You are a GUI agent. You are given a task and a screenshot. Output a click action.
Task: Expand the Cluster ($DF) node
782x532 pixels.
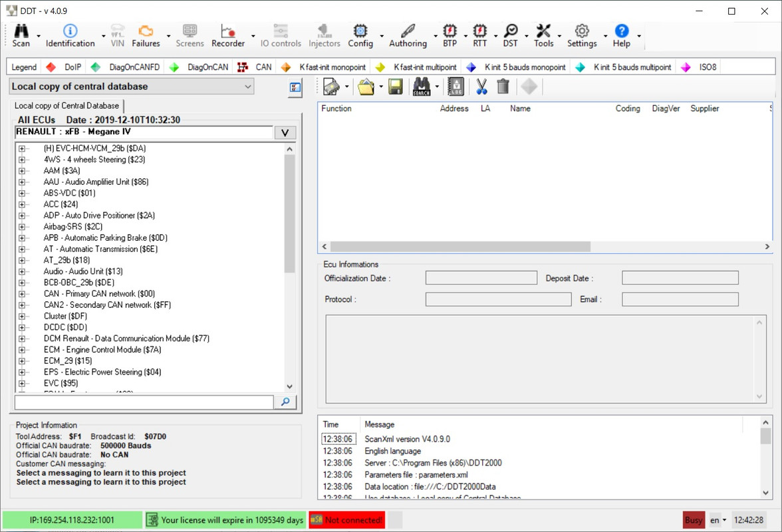click(21, 316)
